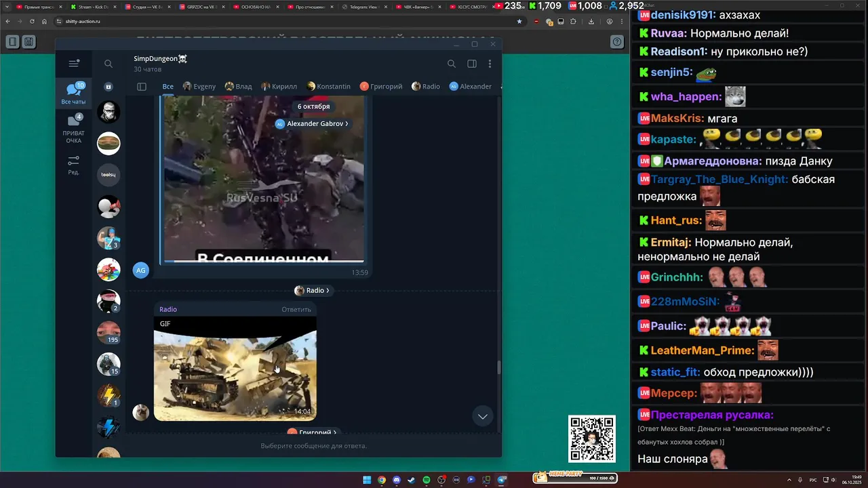
Task: Open chat avatar with 15 unread badge
Action: [x=108, y=364]
